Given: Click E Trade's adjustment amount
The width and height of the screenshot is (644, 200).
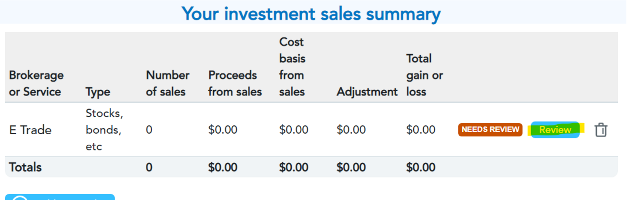Looking at the screenshot, I should coord(351,130).
